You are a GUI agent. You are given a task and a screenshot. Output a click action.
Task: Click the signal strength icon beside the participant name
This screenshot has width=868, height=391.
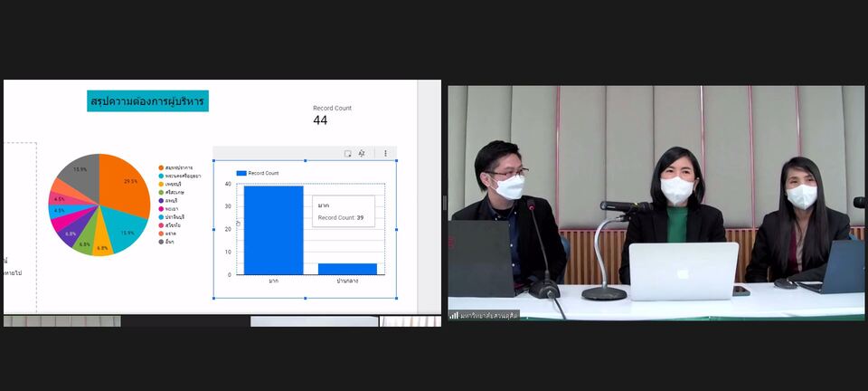(x=454, y=316)
